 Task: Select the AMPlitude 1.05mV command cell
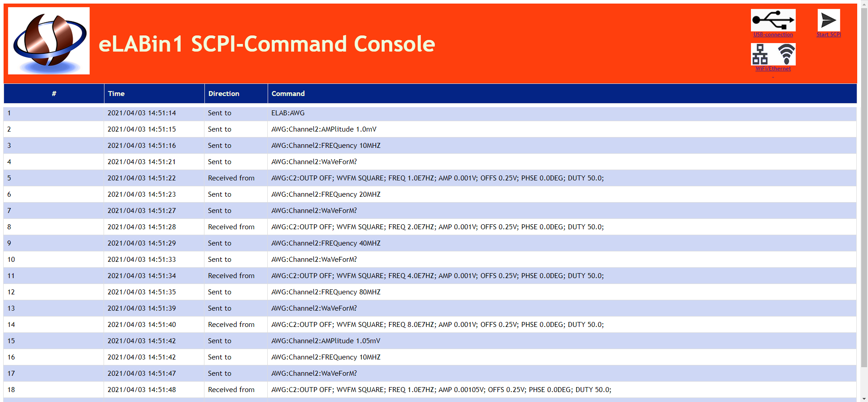click(x=325, y=341)
